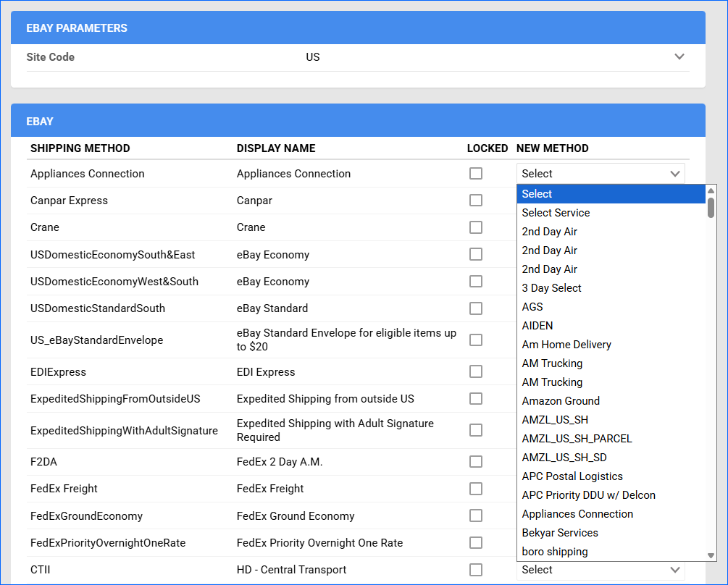Screen dimensions: 728x585
Task: Open New Method dropdown for CTII row
Action: click(600, 570)
